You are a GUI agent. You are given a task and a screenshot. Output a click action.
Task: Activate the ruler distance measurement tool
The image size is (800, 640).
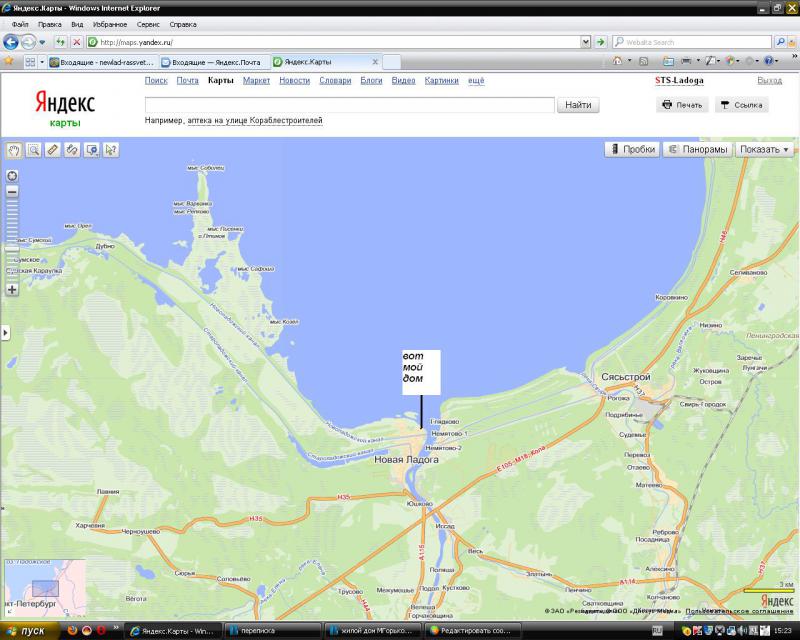53,150
